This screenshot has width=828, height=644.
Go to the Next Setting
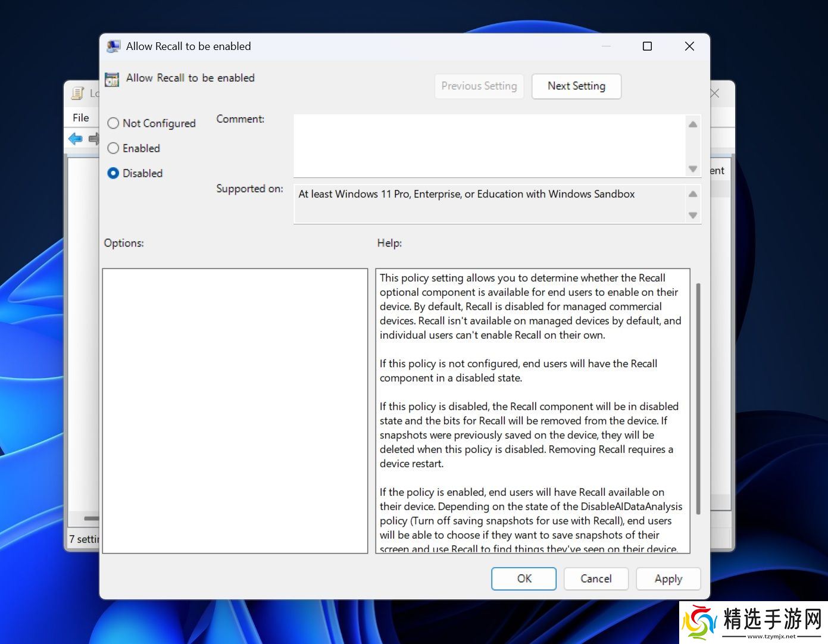coord(576,86)
